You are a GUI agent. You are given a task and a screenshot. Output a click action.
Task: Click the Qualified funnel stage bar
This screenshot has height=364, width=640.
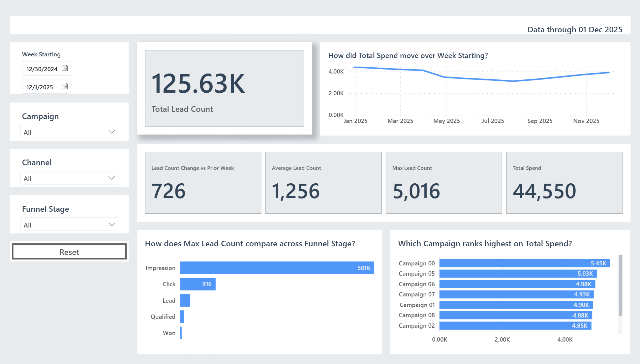tap(182, 317)
